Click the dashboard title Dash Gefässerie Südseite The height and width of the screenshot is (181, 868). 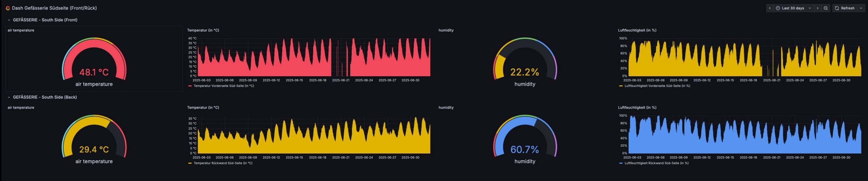click(54, 8)
